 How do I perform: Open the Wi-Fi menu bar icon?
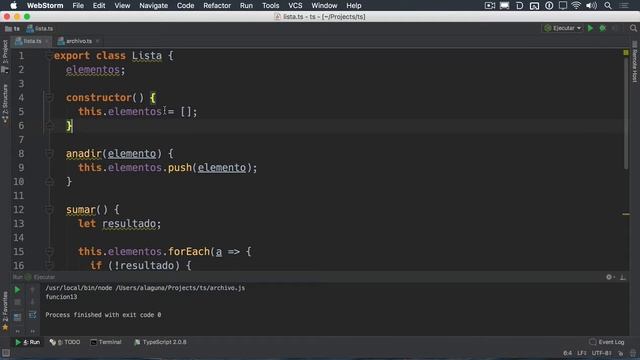576,6
